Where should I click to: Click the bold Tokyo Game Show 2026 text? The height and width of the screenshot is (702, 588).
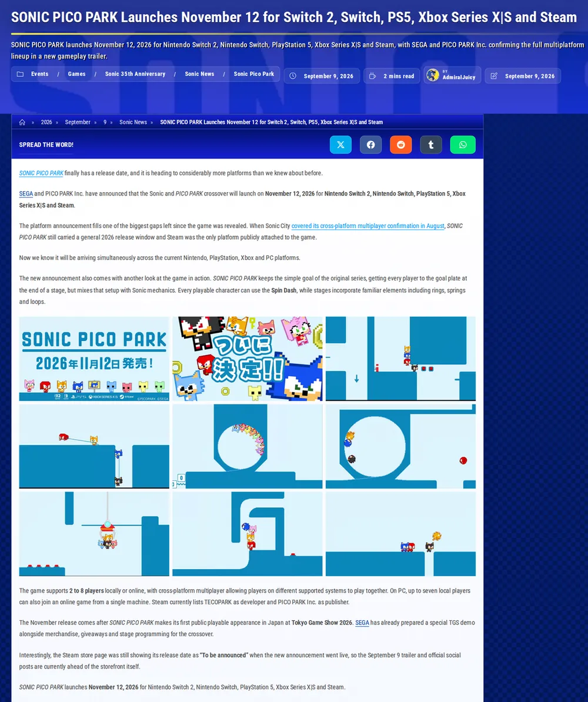click(x=322, y=623)
